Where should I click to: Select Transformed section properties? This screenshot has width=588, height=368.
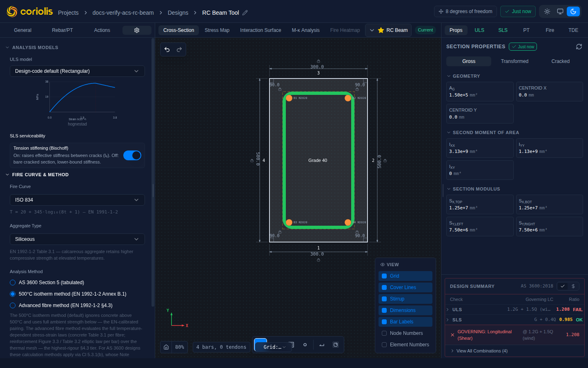point(514,61)
